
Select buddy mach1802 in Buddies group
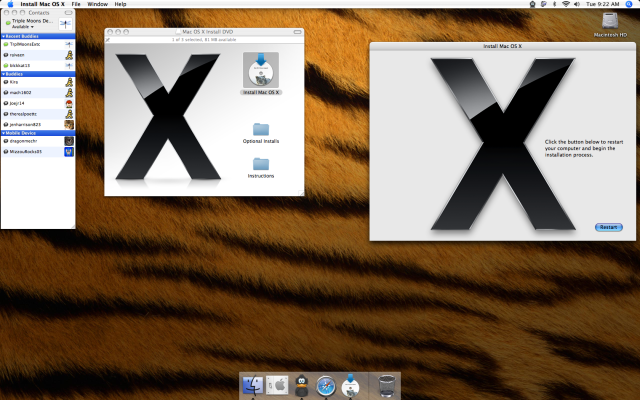(x=38, y=93)
